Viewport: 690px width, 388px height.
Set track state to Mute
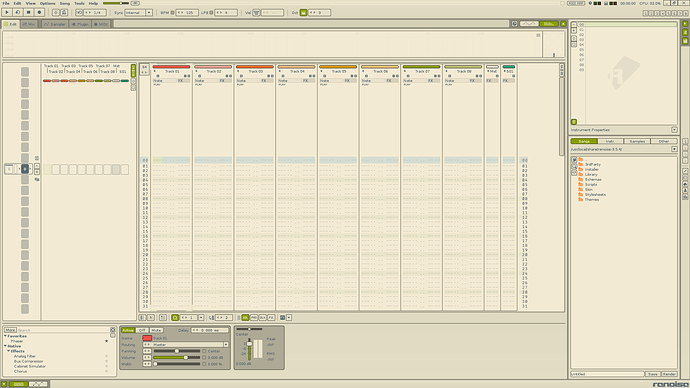pos(156,330)
